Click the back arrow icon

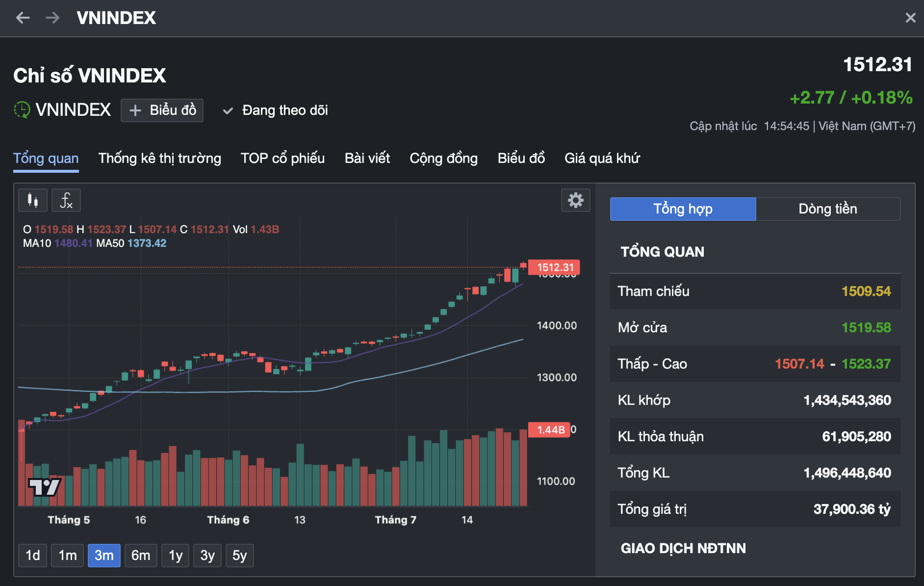[23, 18]
